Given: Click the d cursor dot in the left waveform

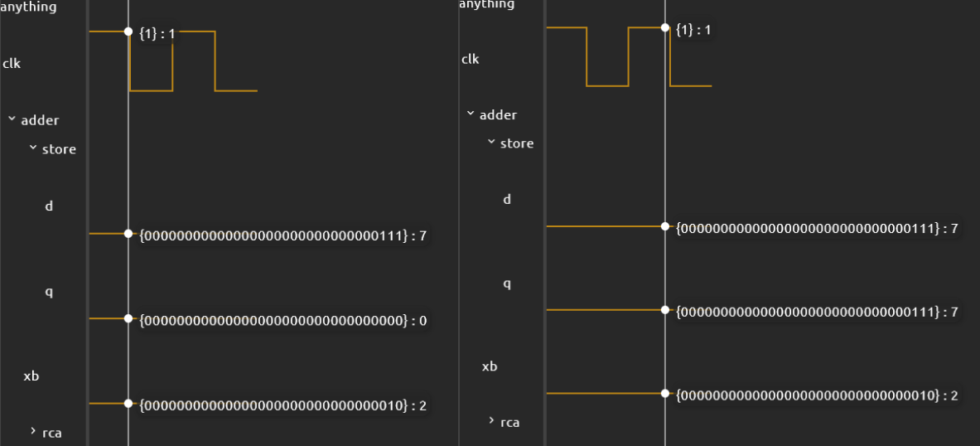Looking at the screenshot, I should click(128, 233).
